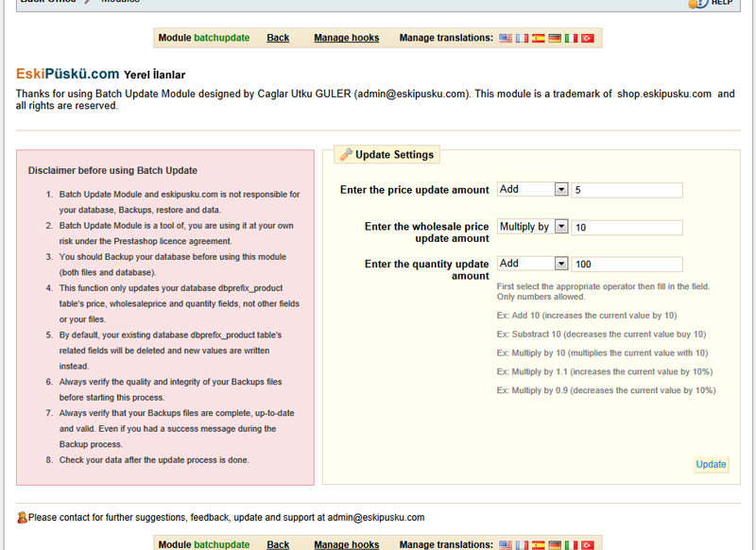The image size is (756, 550).
Task: Choose US English flag in bottom toolbar
Action: 506,545
